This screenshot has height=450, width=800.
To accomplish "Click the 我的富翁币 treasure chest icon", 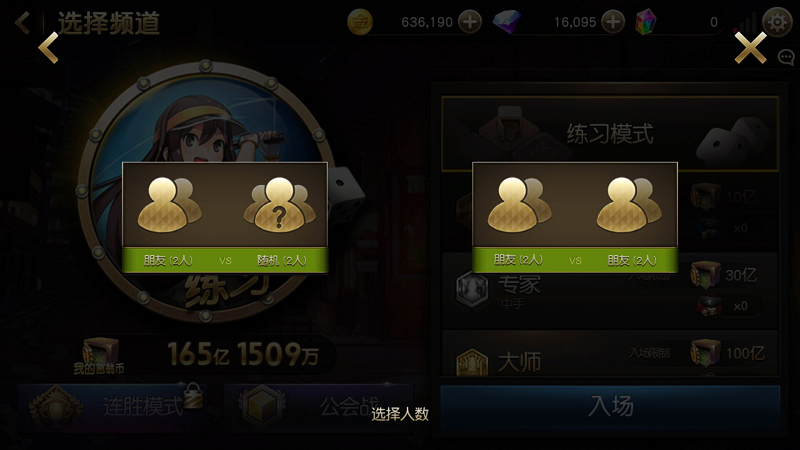I will 100,352.
